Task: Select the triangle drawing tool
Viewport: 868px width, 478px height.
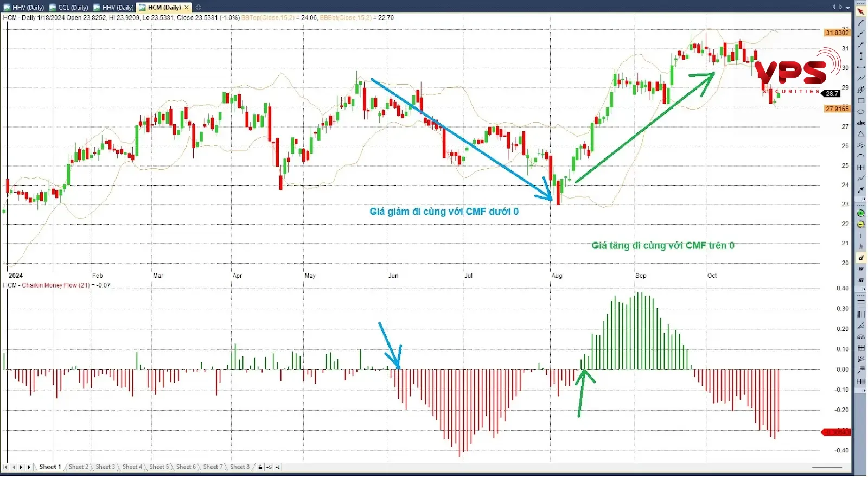Action: pyautogui.click(x=860, y=134)
